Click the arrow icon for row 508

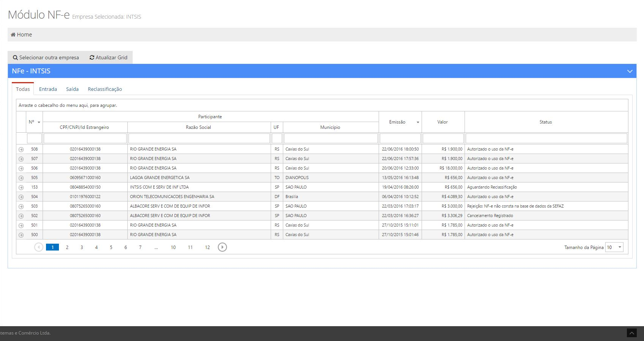click(21, 149)
